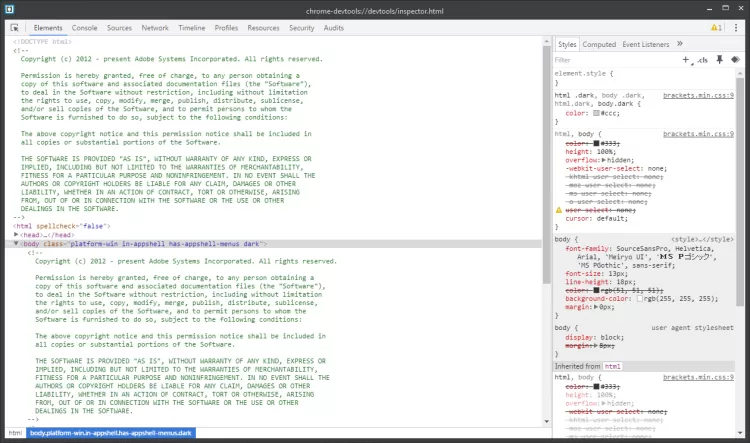Expand the head element node

click(16, 234)
